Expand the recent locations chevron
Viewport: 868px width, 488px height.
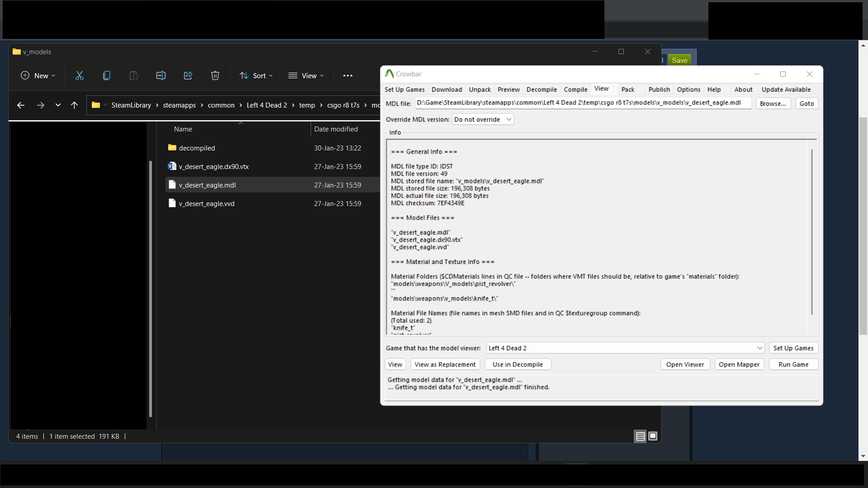[x=58, y=105]
